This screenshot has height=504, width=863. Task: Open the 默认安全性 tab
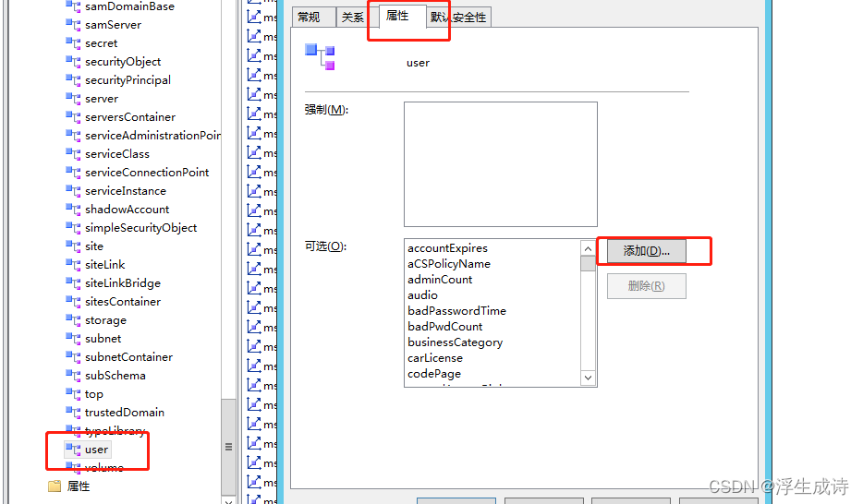pyautogui.click(x=458, y=18)
